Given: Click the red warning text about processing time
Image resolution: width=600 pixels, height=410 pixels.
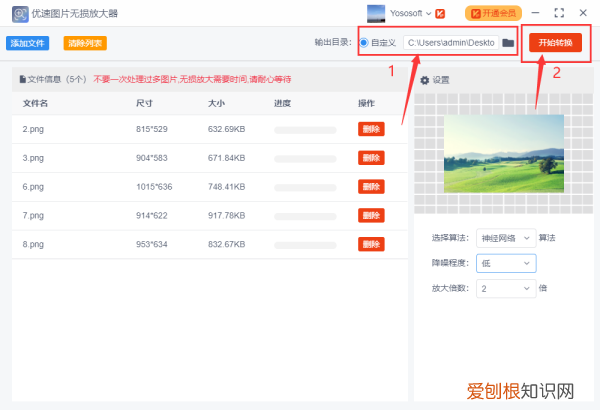Looking at the screenshot, I should [x=192, y=79].
